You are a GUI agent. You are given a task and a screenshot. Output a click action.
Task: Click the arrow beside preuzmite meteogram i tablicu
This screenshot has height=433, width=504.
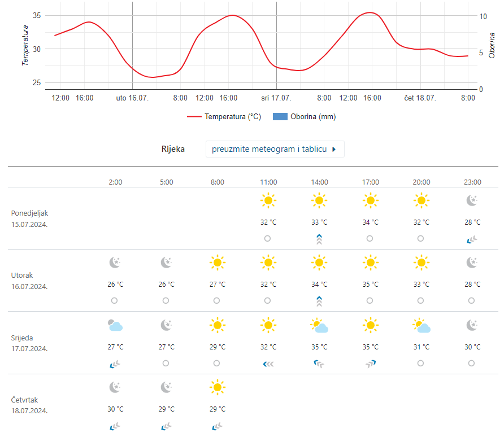334,150
